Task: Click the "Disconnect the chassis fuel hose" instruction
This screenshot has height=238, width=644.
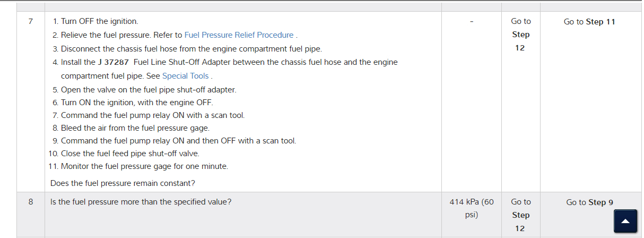Action: 191,49
